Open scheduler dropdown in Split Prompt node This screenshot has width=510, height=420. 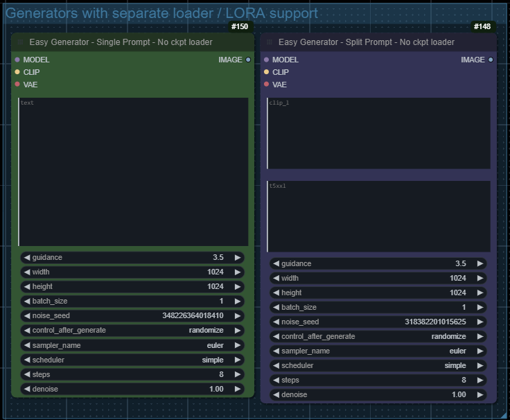[378, 365]
